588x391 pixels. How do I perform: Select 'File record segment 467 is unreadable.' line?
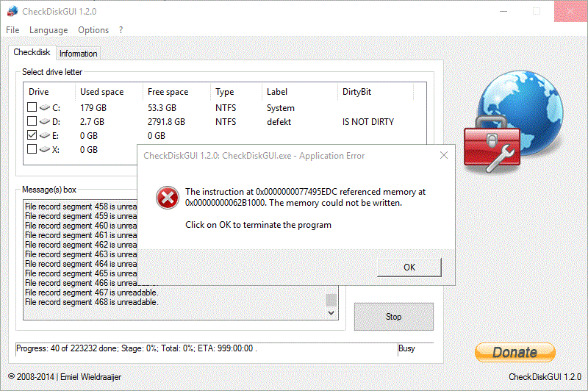[x=91, y=293]
